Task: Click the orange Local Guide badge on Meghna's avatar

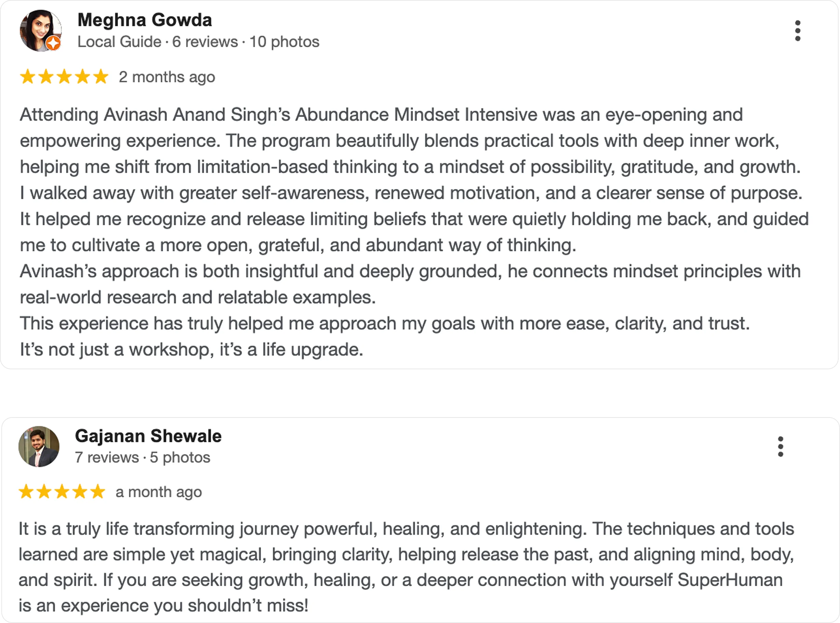Action: (x=54, y=43)
